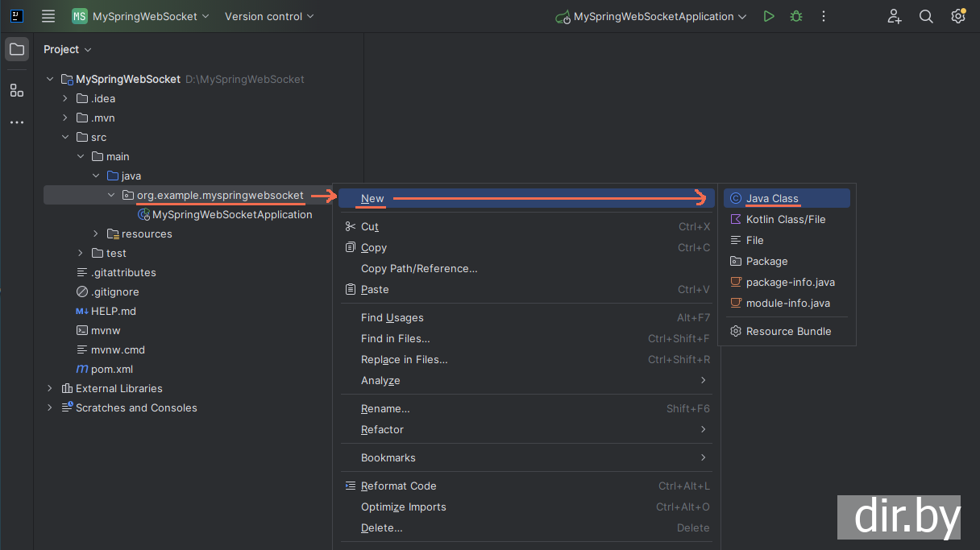Viewport: 980px width, 550px height.
Task: Expand the resources folder
Action: [96, 234]
